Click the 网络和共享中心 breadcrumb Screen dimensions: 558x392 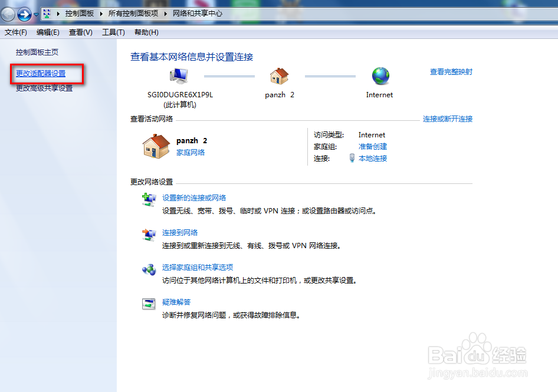[x=198, y=14]
